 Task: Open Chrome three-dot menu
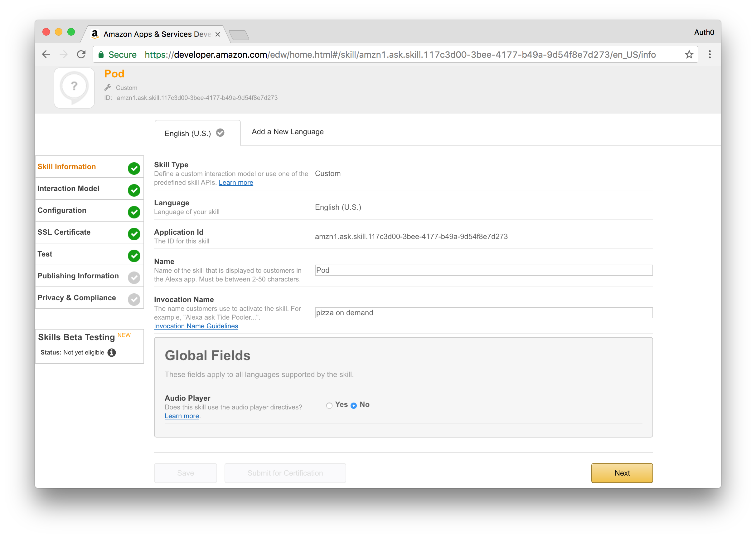tap(709, 54)
